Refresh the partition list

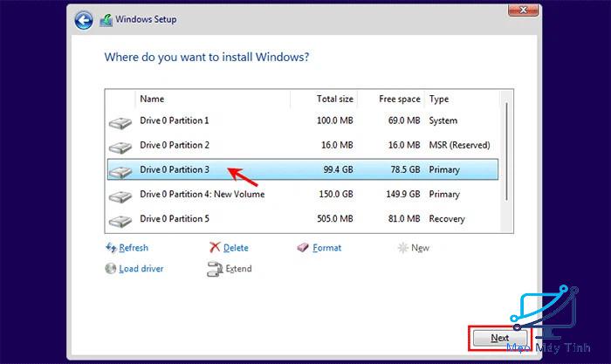click(x=134, y=248)
